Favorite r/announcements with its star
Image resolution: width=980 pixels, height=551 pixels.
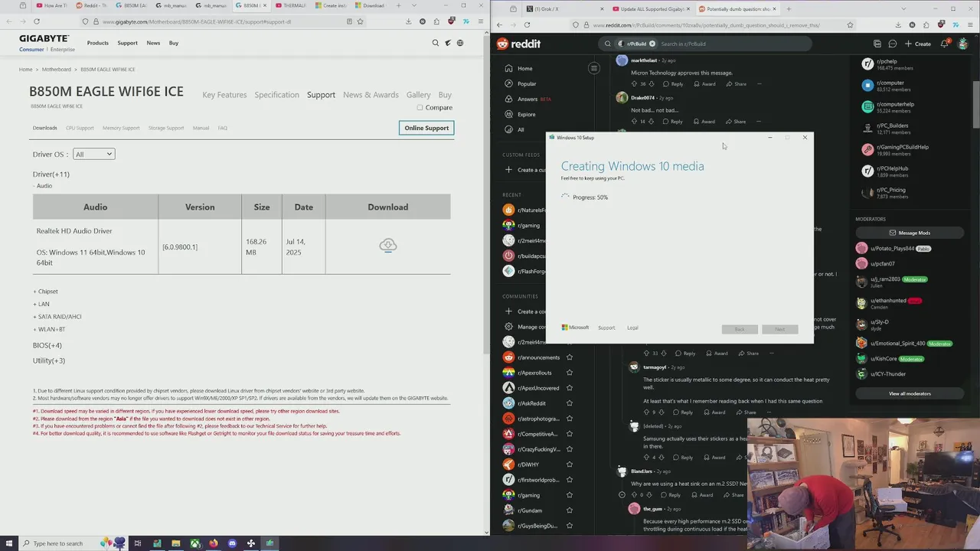point(569,357)
